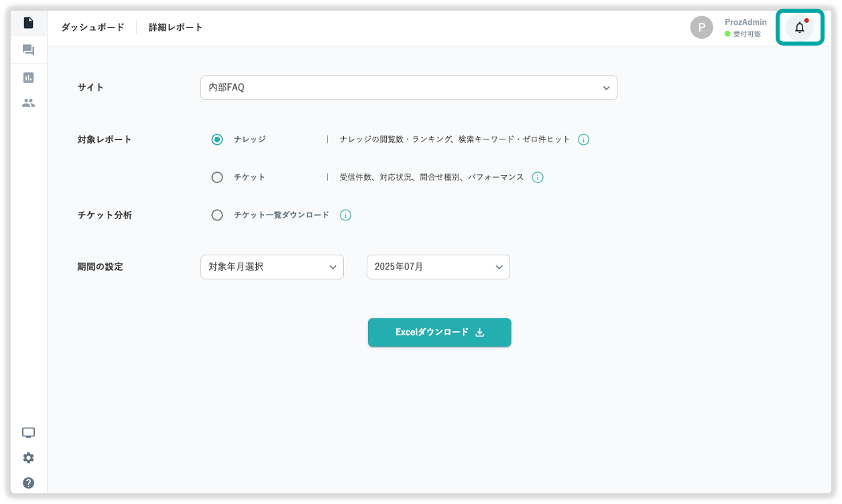This screenshot has height=504, width=842.
Task: Click info icon next to チケット一覧ダウンロード
Action: 345,215
